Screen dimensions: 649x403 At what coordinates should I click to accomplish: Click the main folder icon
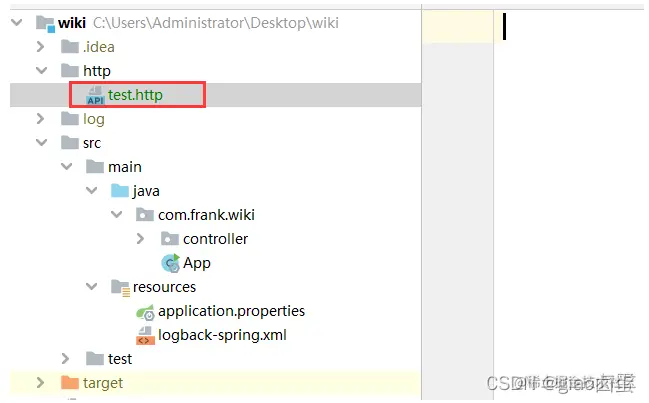tap(95, 166)
